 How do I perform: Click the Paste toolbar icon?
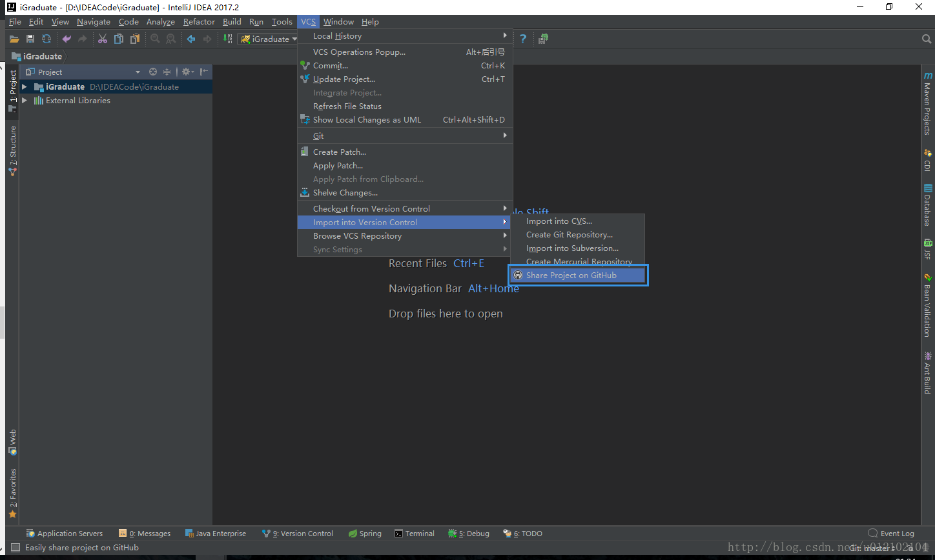[135, 39]
